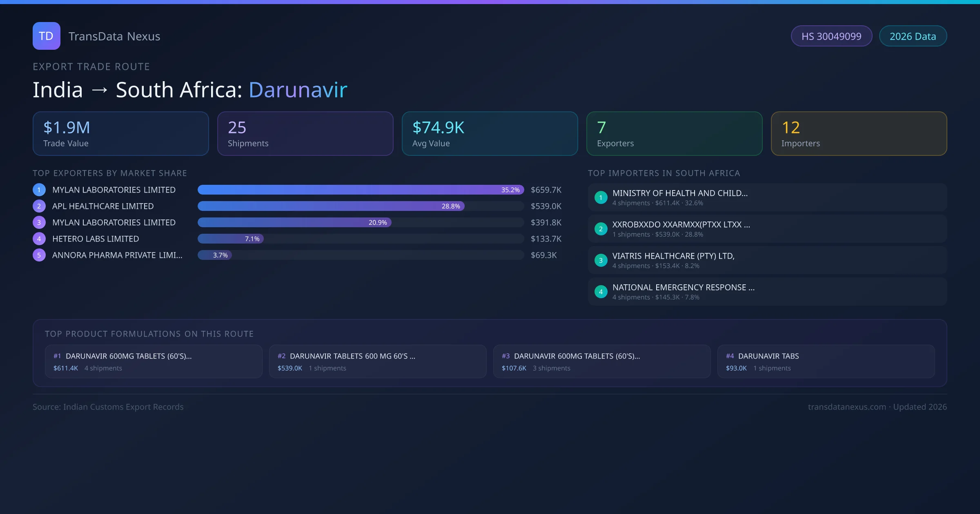Open the transdatanexus.com footer link
980x514 pixels.
tap(846, 407)
